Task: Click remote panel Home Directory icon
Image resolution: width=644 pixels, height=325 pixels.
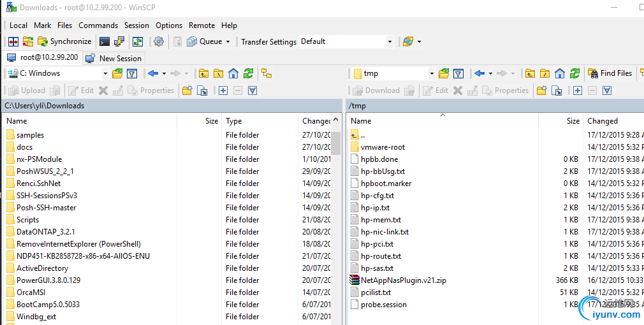Action: point(560,73)
